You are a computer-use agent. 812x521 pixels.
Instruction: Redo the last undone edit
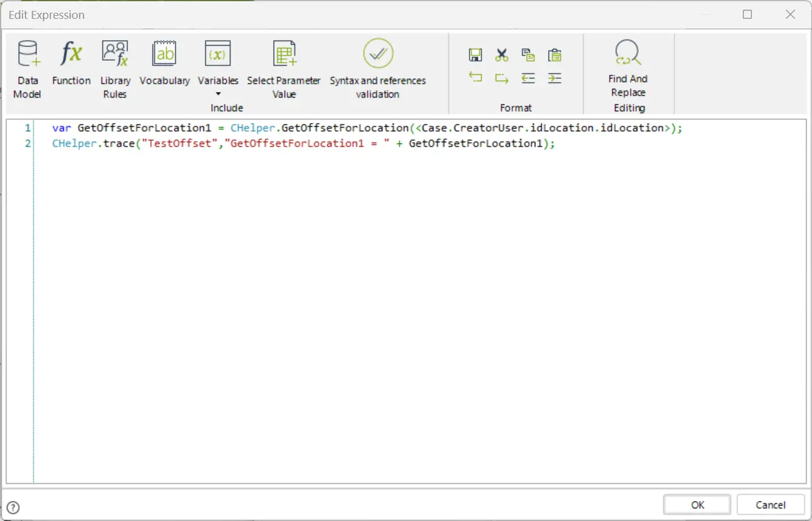coord(501,78)
